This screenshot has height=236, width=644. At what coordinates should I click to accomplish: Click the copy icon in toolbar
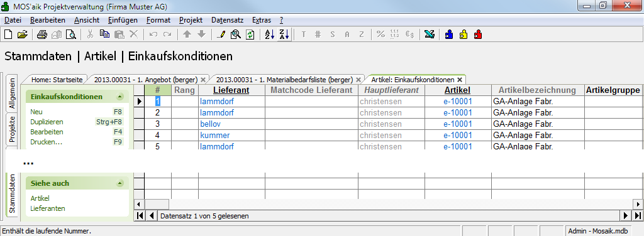pos(105,35)
